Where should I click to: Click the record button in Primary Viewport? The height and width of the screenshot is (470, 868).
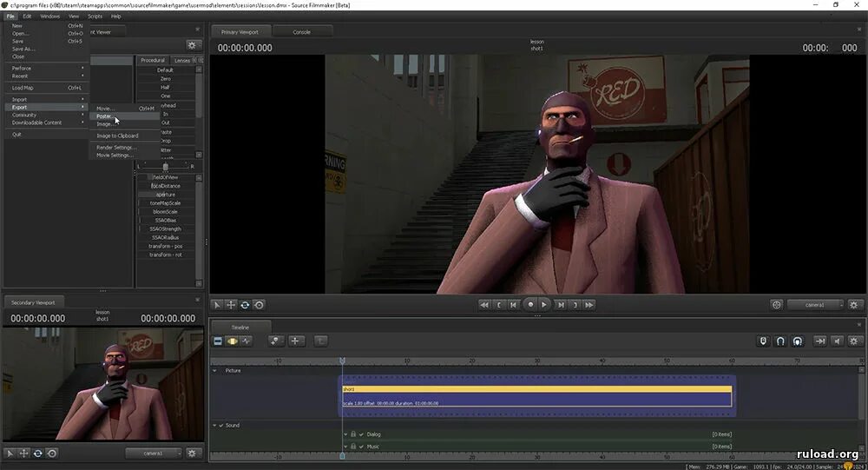(x=530, y=304)
